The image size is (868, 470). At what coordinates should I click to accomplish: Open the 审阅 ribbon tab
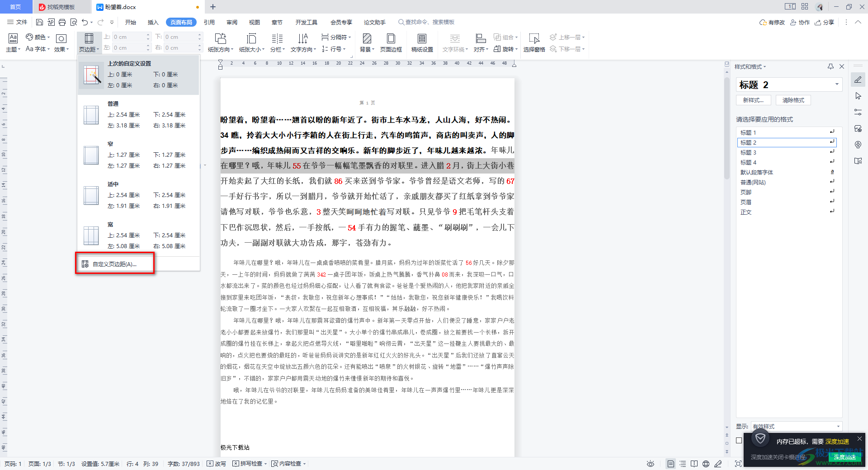[232, 22]
